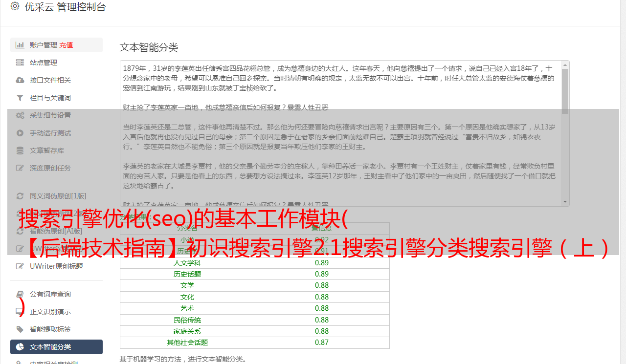Screen dimensions: 626x364
Task: Click the tag icon for 智能提取标签
Action: pos(20,329)
